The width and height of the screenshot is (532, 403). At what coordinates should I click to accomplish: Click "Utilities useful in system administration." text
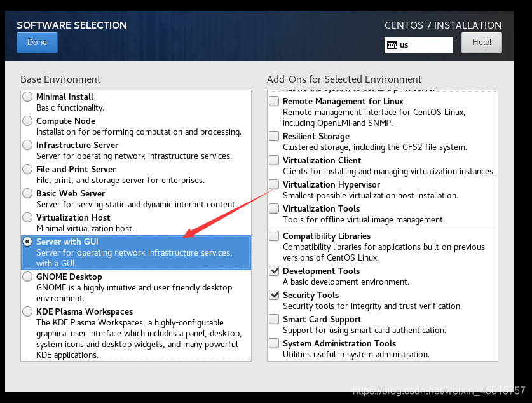(356, 355)
